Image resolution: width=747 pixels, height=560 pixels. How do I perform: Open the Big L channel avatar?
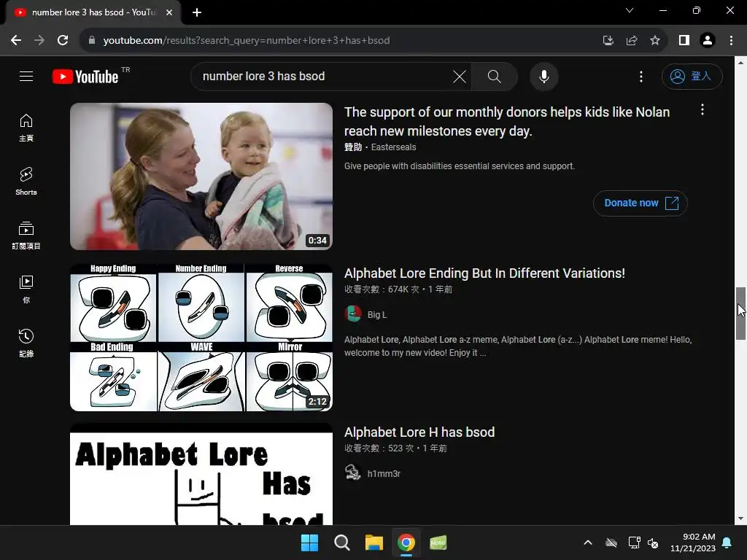point(353,314)
